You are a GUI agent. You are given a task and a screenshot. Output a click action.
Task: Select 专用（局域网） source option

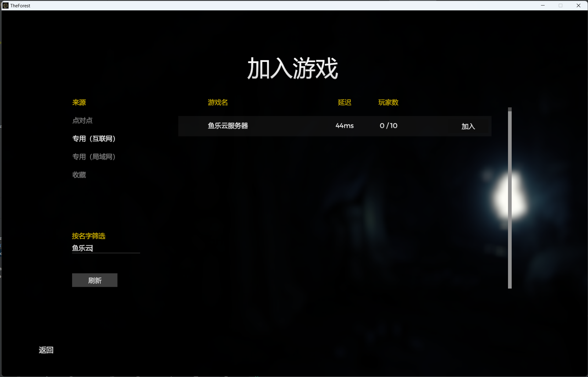pyautogui.click(x=94, y=157)
